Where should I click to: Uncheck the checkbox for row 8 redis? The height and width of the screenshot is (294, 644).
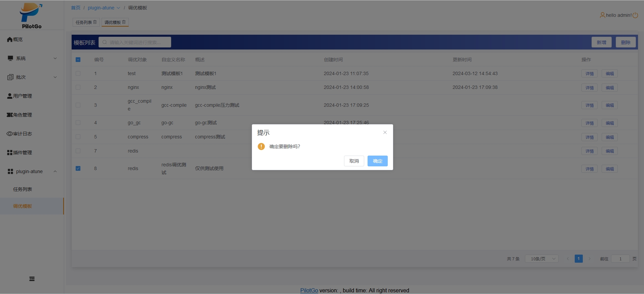tap(78, 168)
